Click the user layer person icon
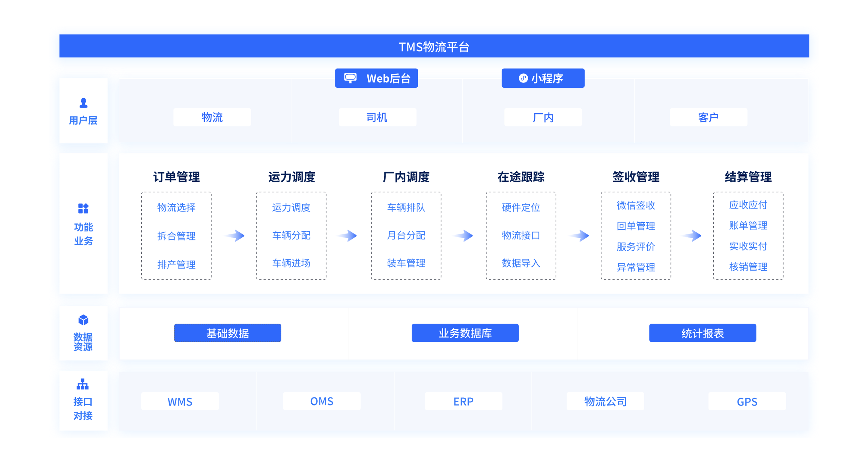This screenshot has width=868, height=464. click(83, 103)
